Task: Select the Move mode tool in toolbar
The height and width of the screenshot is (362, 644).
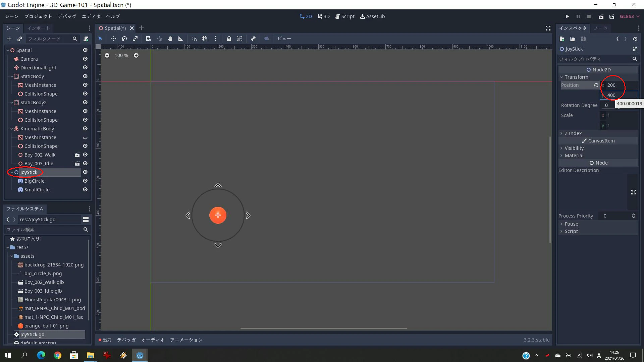Action: [x=114, y=39]
